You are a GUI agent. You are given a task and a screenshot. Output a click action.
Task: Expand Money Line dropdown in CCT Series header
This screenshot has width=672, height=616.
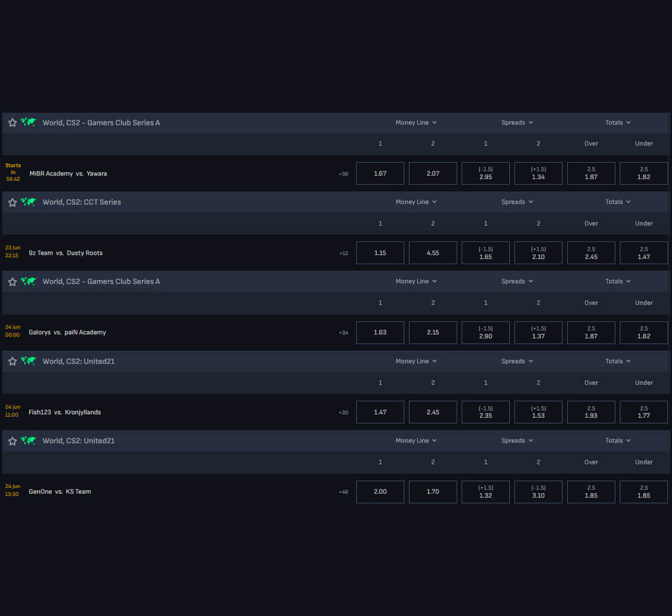tap(416, 202)
